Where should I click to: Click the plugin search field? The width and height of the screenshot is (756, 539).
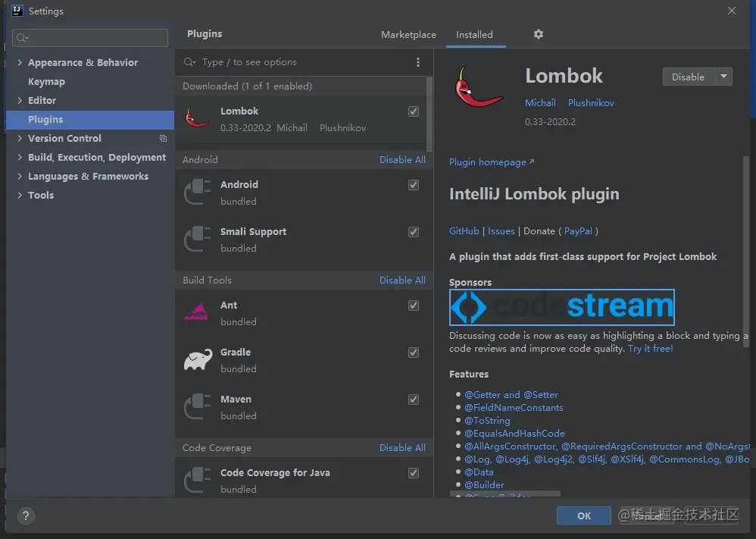[304, 62]
